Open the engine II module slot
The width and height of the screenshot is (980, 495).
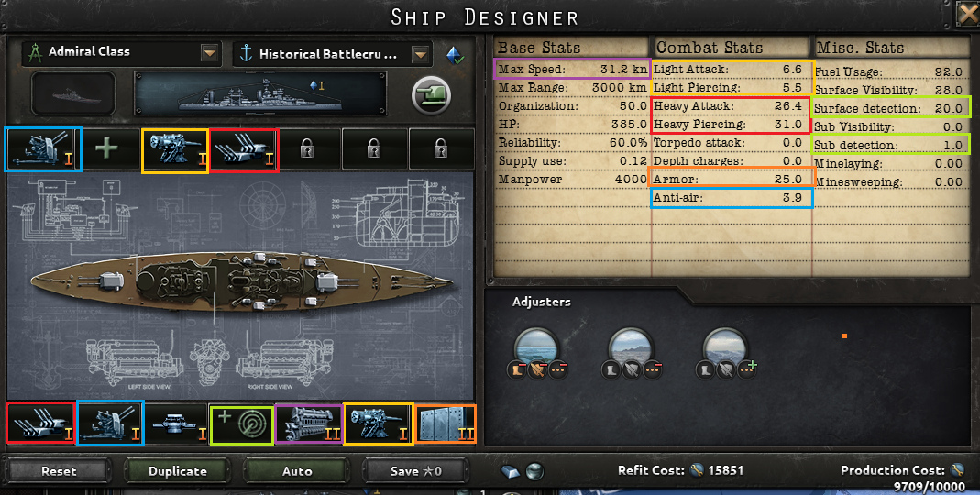coord(309,424)
